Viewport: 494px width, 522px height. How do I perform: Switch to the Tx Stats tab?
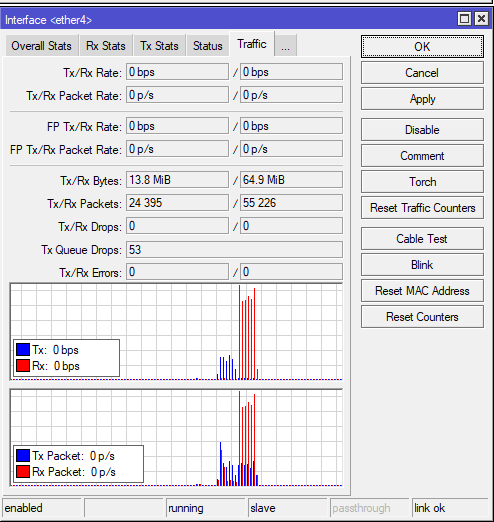pos(159,46)
